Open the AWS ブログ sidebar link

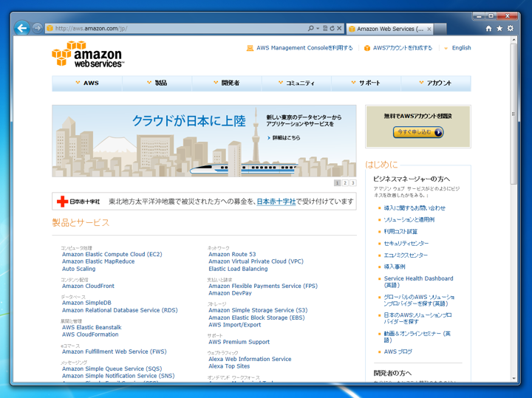coord(398,352)
